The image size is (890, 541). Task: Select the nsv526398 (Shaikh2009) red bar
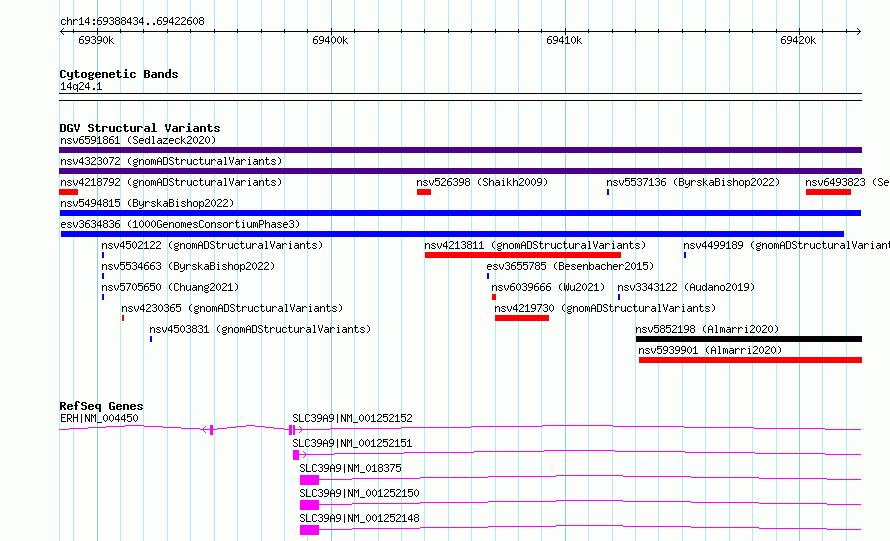click(x=424, y=192)
